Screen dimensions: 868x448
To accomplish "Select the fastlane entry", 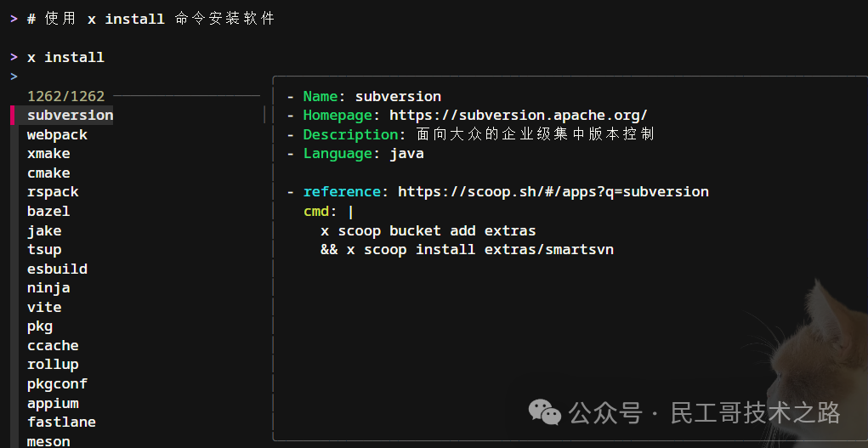I will coord(61,422).
